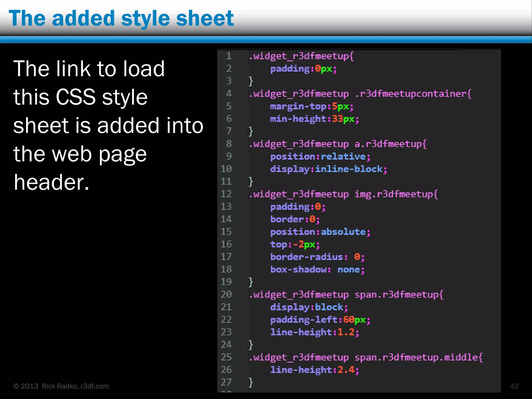Click selector '.widget_r3dfmeetup .r3dfmeetupcontainer{'
The height and width of the screenshot is (399, 532).
coord(360,94)
